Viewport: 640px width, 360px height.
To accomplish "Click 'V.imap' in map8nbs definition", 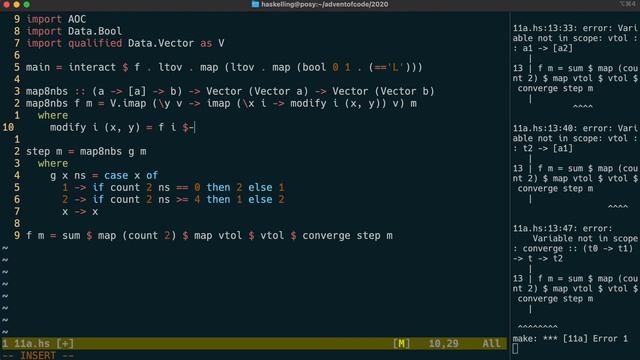I will pos(128,103).
